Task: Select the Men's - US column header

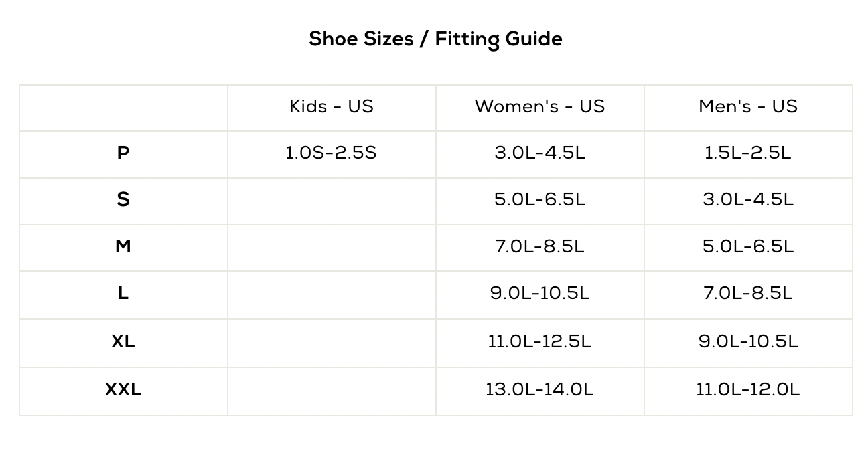Action: tap(748, 106)
